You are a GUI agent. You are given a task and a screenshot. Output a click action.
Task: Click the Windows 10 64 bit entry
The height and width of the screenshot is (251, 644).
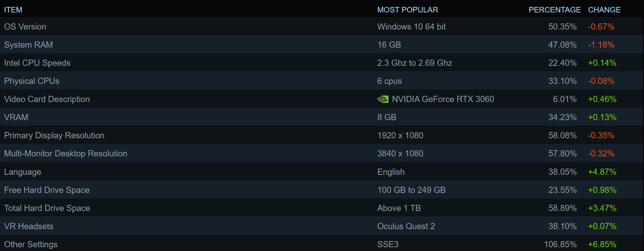coord(411,27)
